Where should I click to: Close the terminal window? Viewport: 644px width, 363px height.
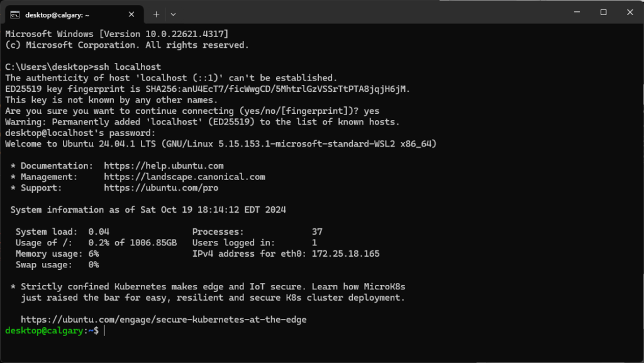coord(630,12)
